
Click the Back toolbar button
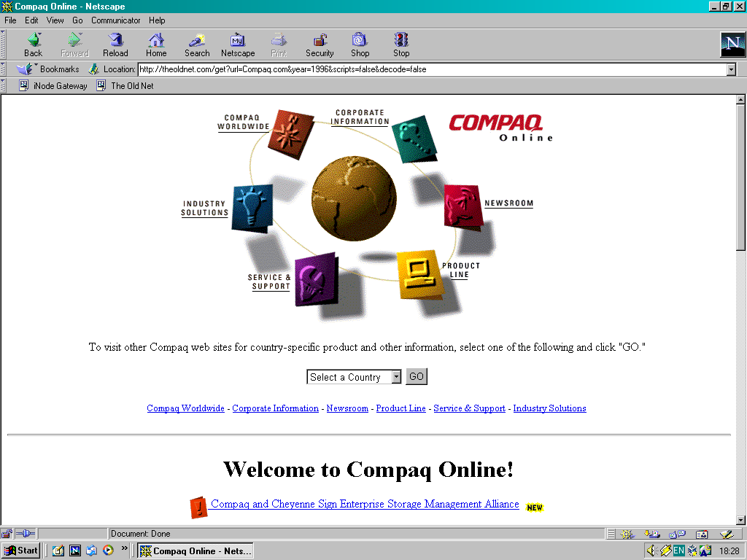pyautogui.click(x=34, y=45)
